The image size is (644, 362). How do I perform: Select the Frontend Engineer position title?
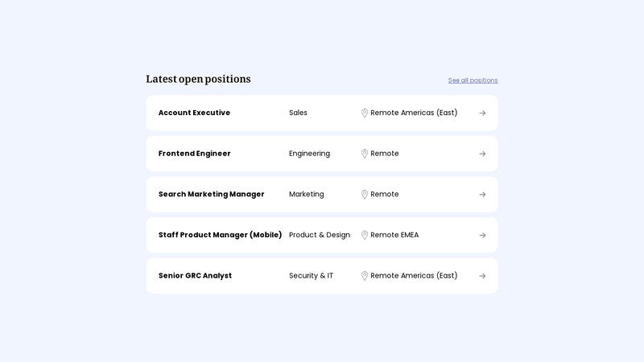coord(194,154)
